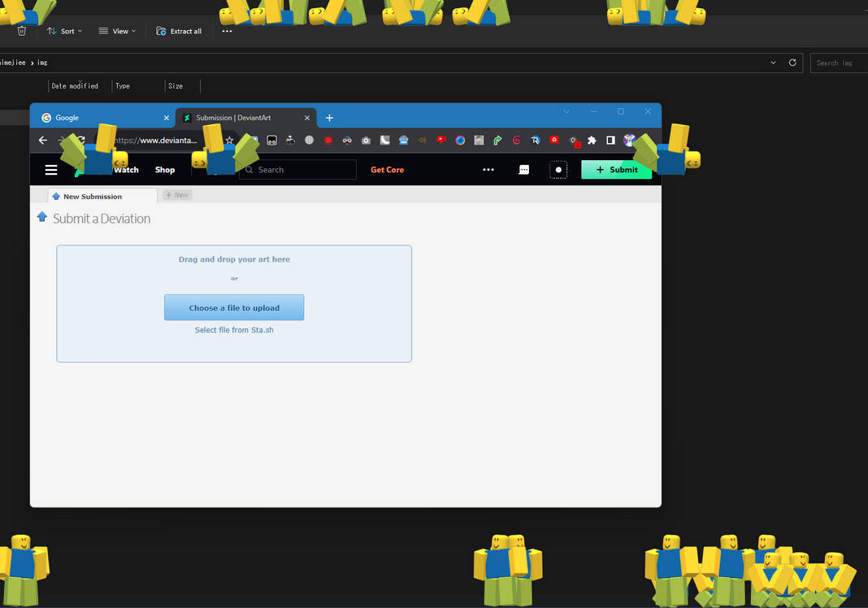Viewport: 868px width, 608px height.
Task: Open the browser tab search chevron
Action: [x=566, y=111]
